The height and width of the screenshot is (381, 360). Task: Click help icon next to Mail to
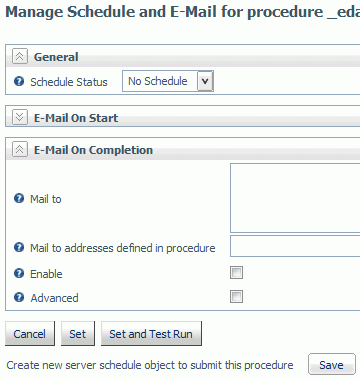[x=19, y=198]
